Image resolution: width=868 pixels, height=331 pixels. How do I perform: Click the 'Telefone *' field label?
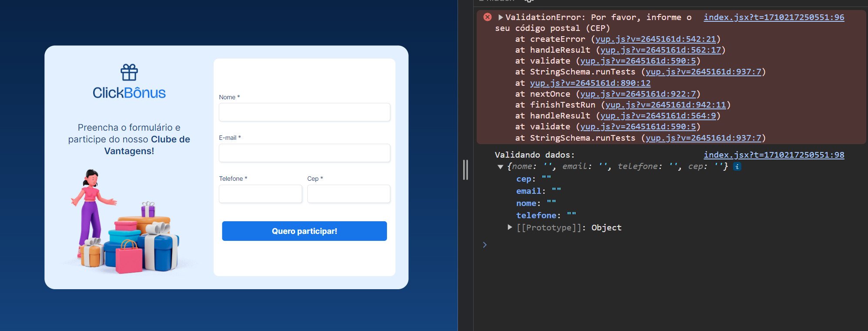(x=233, y=179)
